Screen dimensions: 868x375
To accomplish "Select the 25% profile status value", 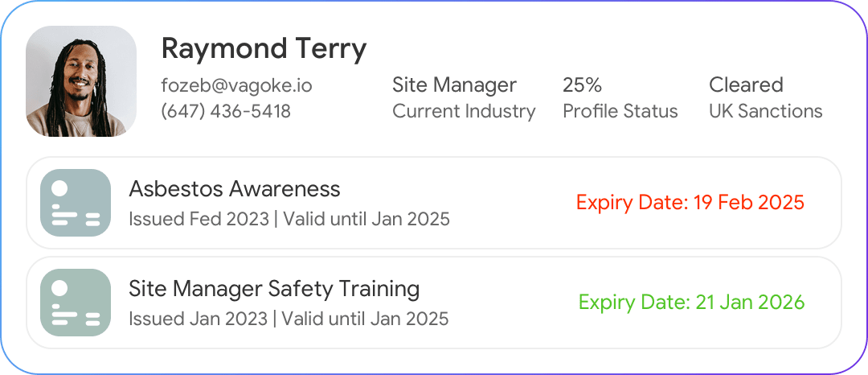I will point(583,85).
